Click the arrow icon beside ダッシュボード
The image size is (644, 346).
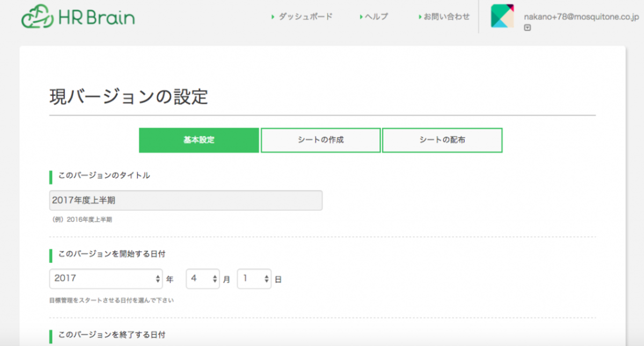click(272, 17)
